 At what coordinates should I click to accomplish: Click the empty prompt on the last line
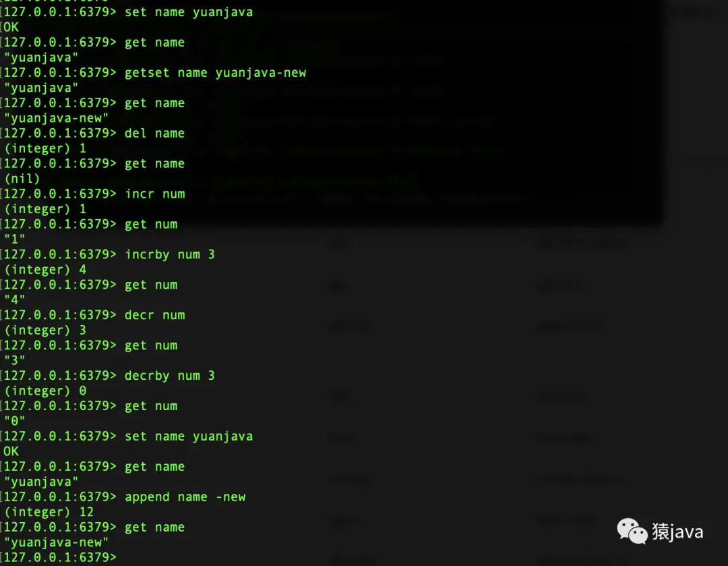61,557
